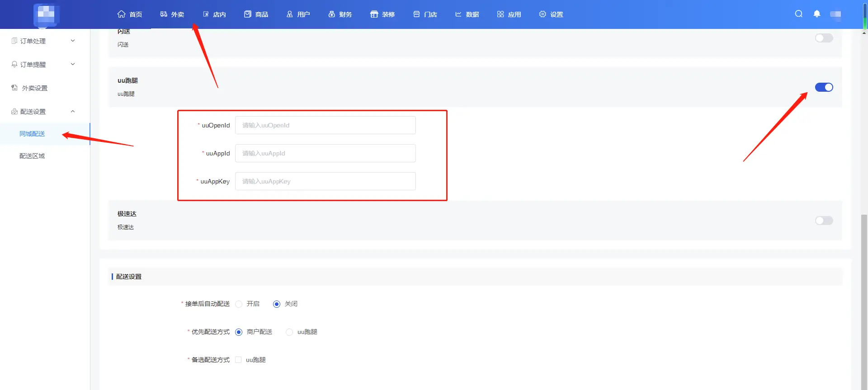Viewport: 868px width, 390px height.
Task: Click the 首页 home icon in nav bar
Action: (121, 14)
